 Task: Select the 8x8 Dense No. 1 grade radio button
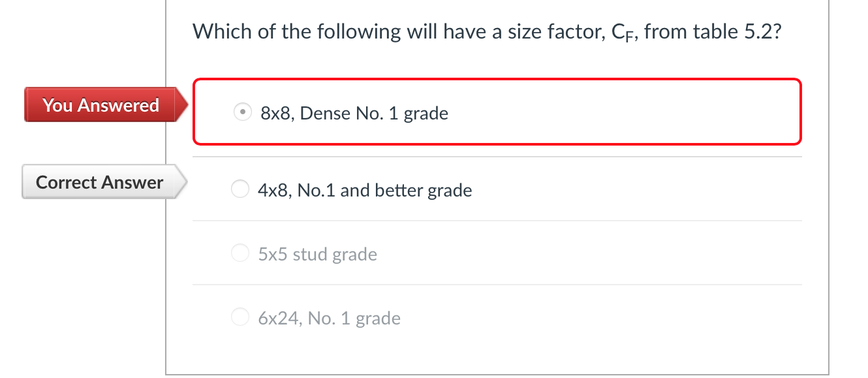point(242,112)
